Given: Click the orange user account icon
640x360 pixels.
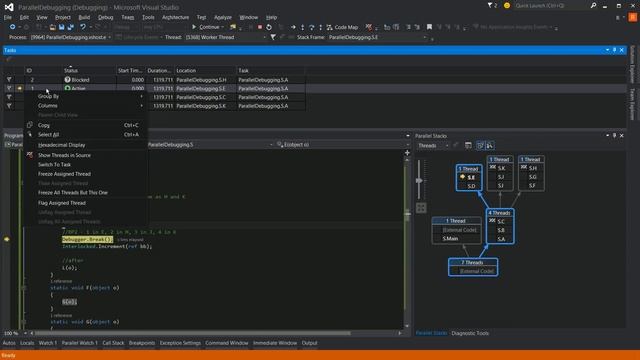Looking at the screenshot, I should (x=633, y=18).
